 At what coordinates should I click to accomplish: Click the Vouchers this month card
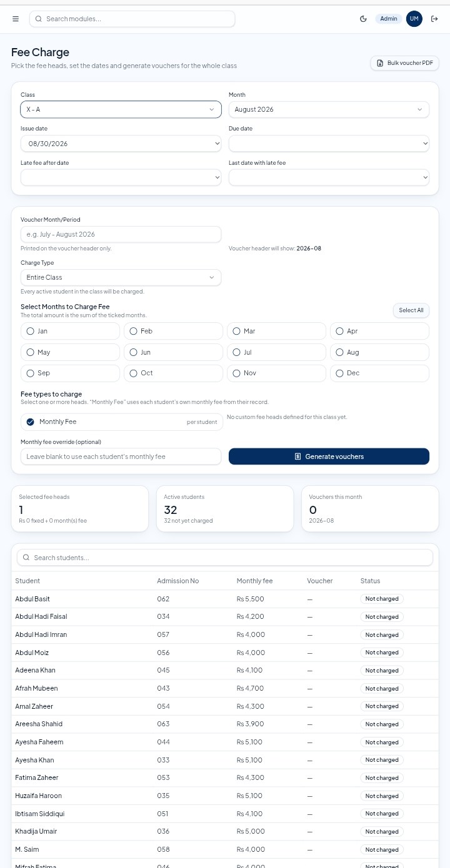click(370, 509)
